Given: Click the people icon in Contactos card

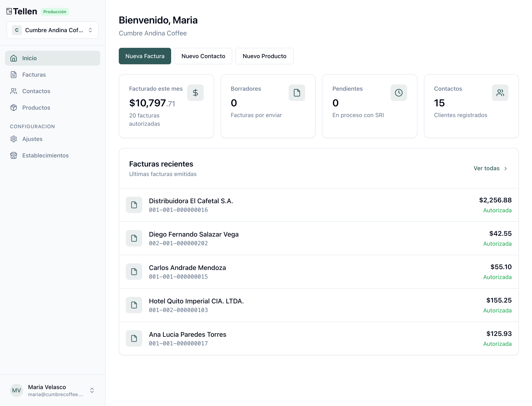Looking at the screenshot, I should [500, 93].
